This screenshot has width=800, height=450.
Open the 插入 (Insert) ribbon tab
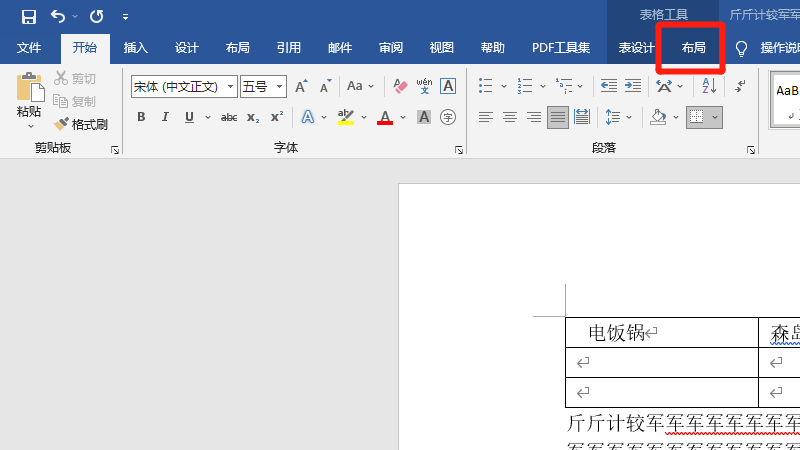point(135,48)
